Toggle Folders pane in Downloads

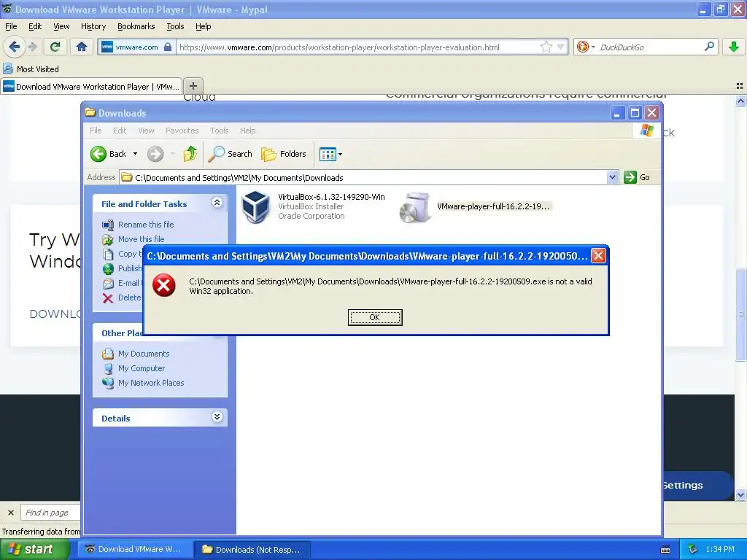(x=284, y=154)
